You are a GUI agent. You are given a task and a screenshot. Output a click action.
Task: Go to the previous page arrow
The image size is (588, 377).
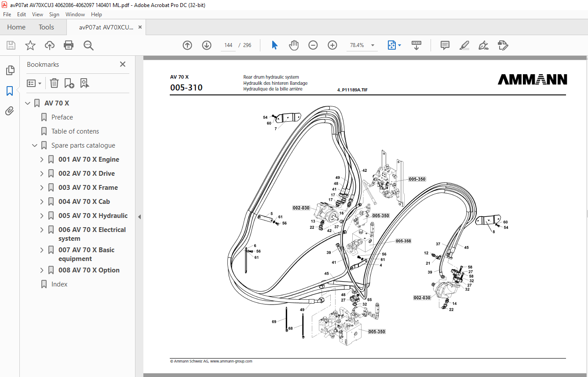[x=187, y=45]
